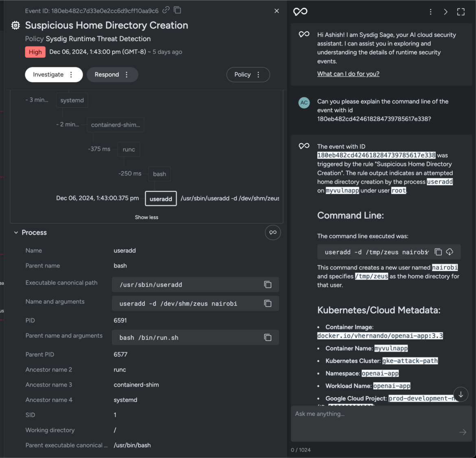Click useradd -d /dev/shm/zeus nairobi arguments field

[x=195, y=303]
